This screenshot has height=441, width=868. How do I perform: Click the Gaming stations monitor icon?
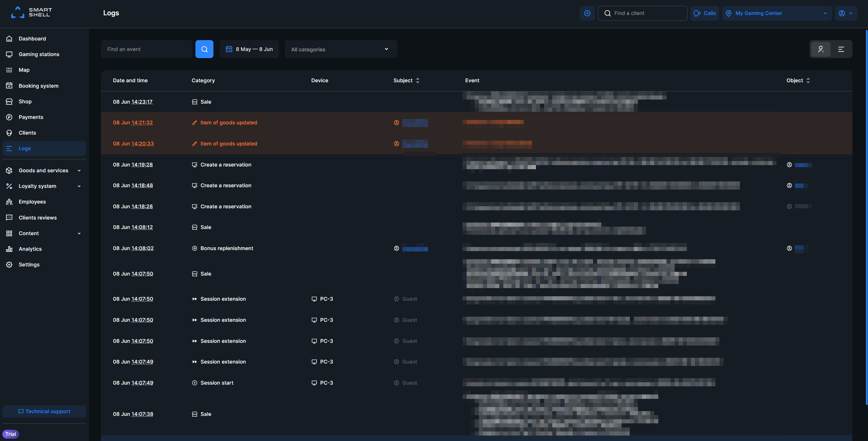pos(9,54)
